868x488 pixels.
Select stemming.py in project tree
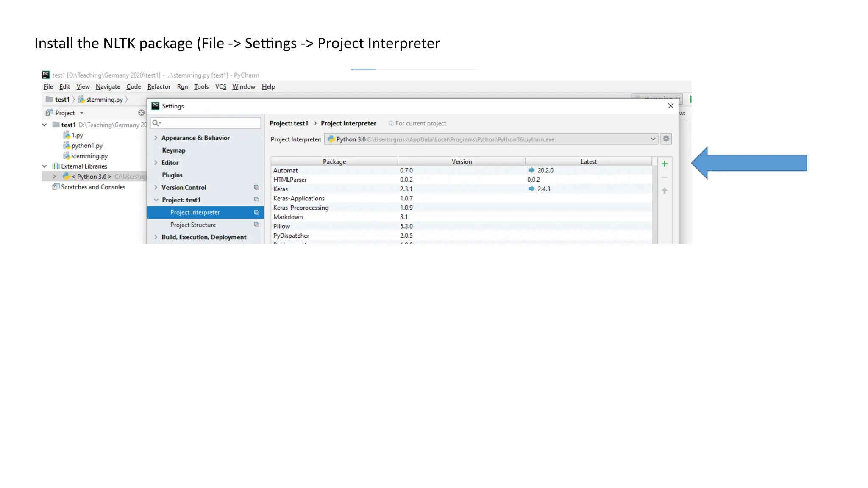(x=89, y=156)
